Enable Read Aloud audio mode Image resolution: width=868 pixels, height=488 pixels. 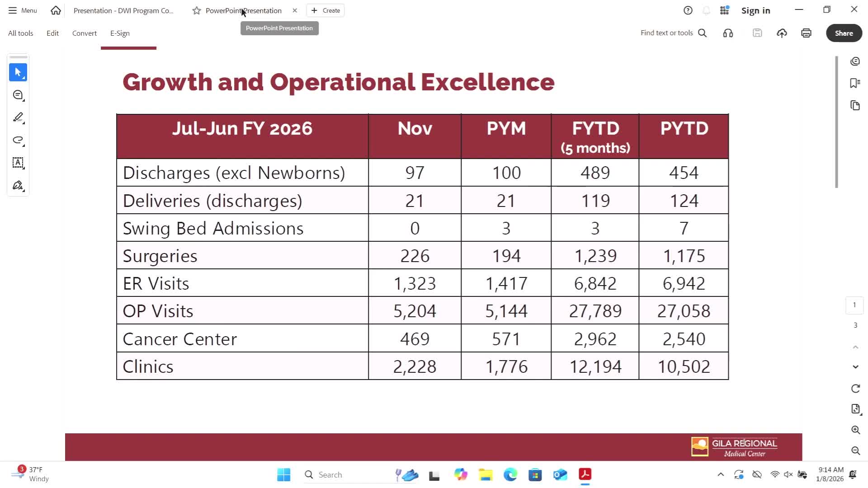(728, 33)
